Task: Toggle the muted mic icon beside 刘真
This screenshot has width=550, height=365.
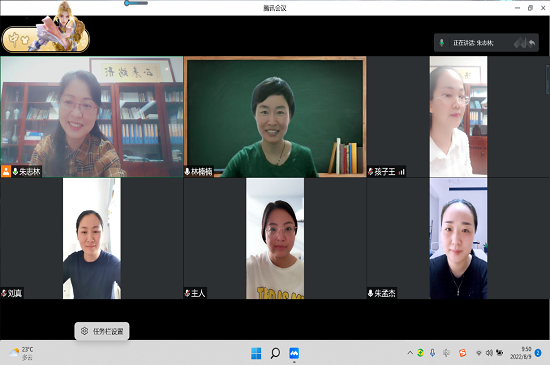Action: (4, 293)
